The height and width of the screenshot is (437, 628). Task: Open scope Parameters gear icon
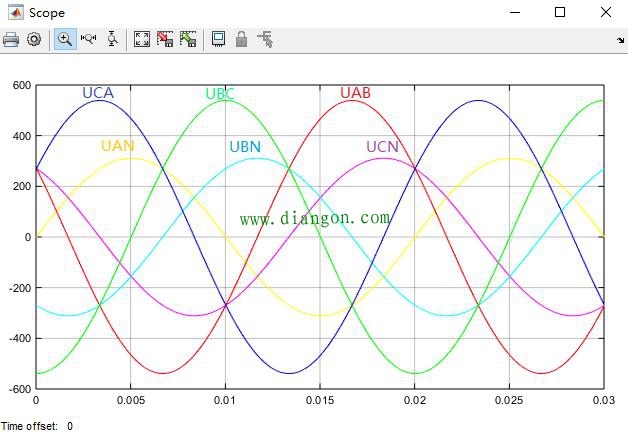pos(34,40)
